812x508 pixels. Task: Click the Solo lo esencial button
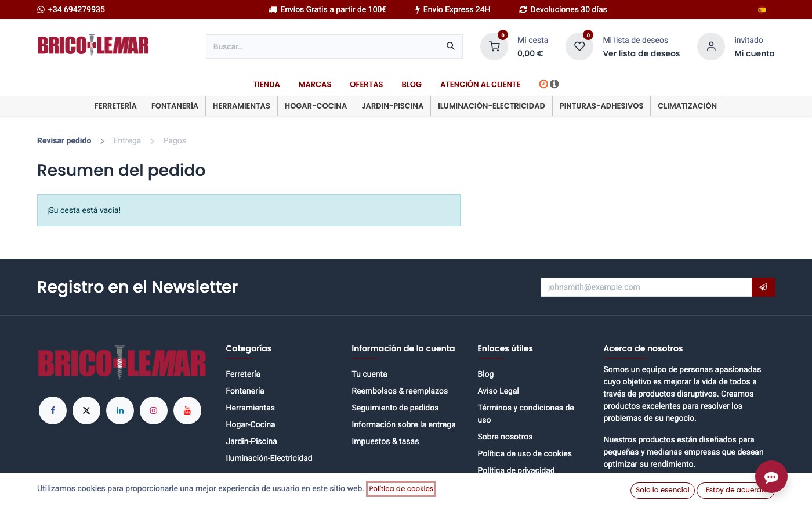[662, 490]
